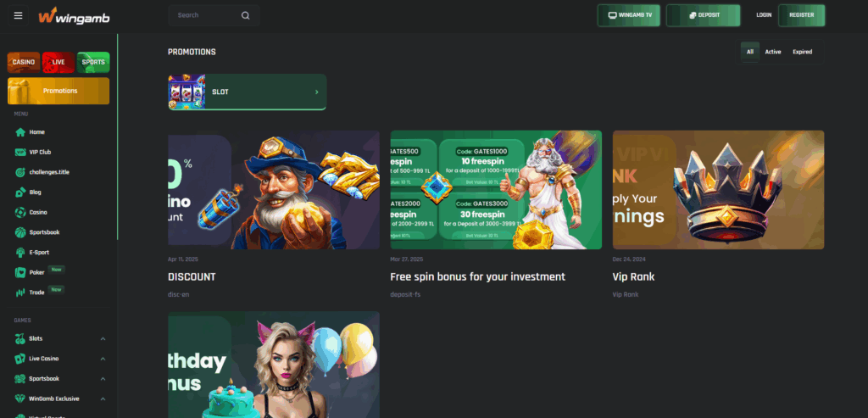The image size is (868, 418).
Task: Click the Poker card icon
Action: (20, 272)
